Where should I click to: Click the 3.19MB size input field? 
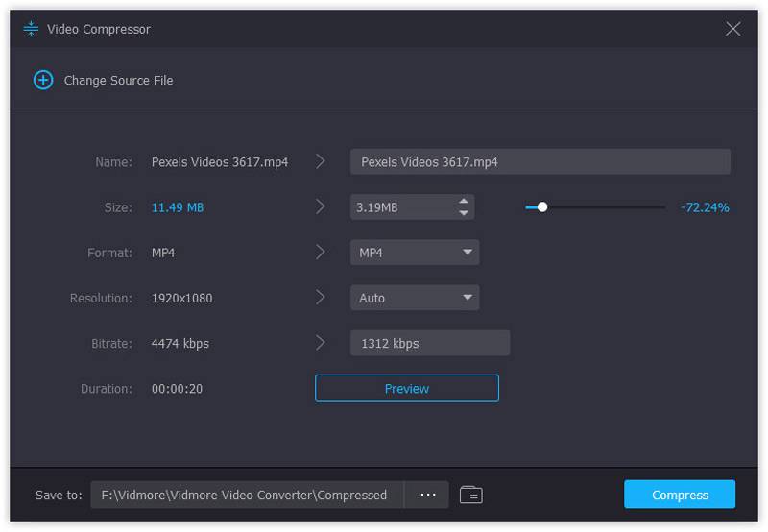point(401,206)
